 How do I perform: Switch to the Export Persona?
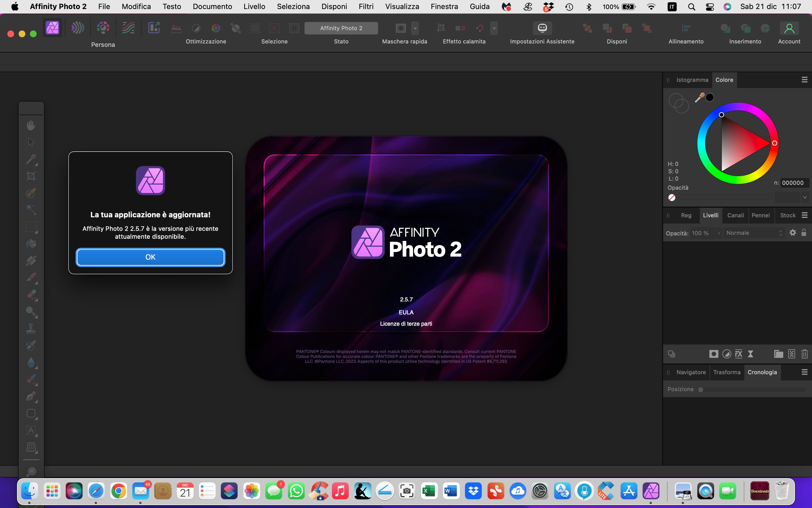(154, 28)
